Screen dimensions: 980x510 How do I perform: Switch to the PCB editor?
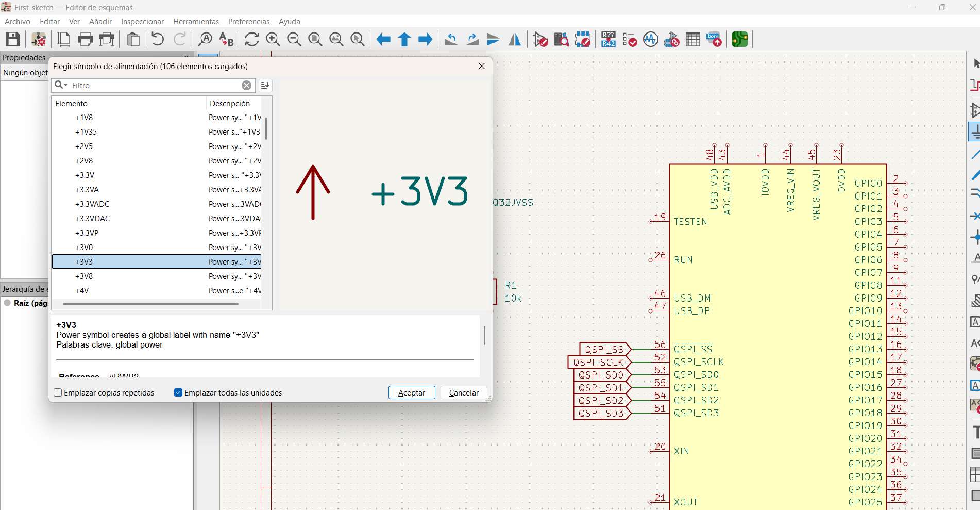tap(739, 39)
